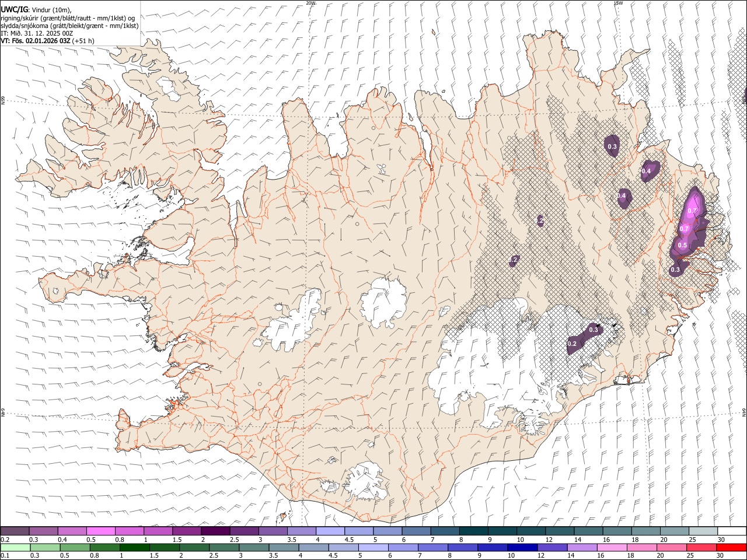This screenshot has width=747, height=560.
Task: Click the 'slydda/snjókoma' legend description line
Action: pyautogui.click(x=69, y=26)
